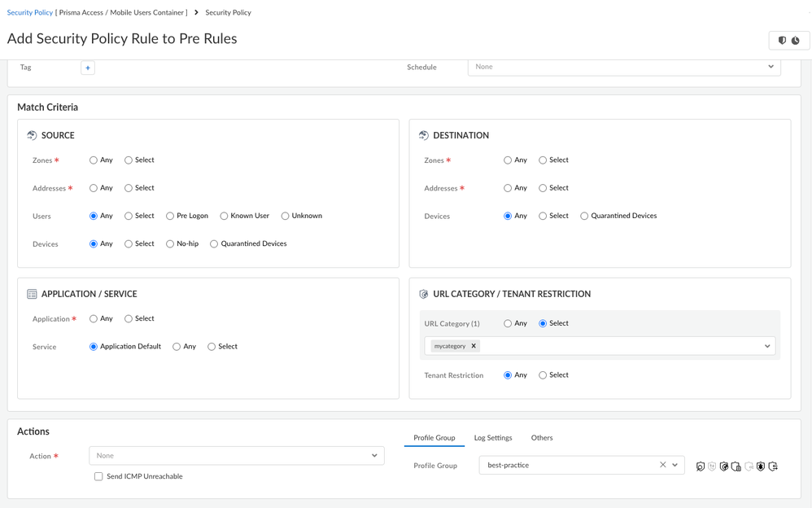Open the Others tab
This screenshot has height=508, width=812.
542,438
